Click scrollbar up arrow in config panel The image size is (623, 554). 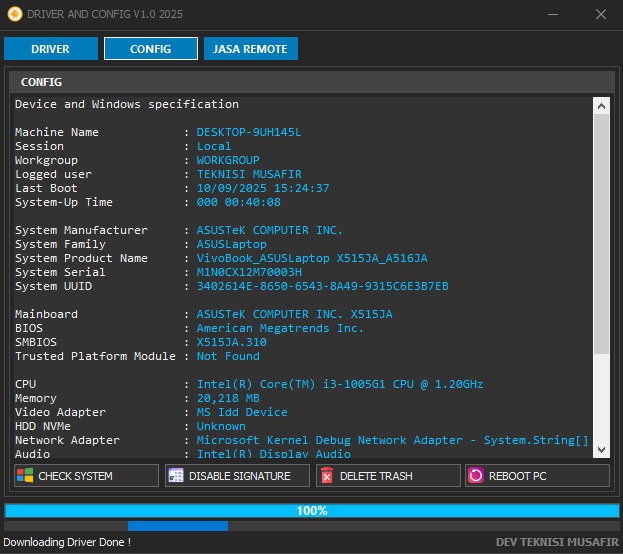point(601,106)
